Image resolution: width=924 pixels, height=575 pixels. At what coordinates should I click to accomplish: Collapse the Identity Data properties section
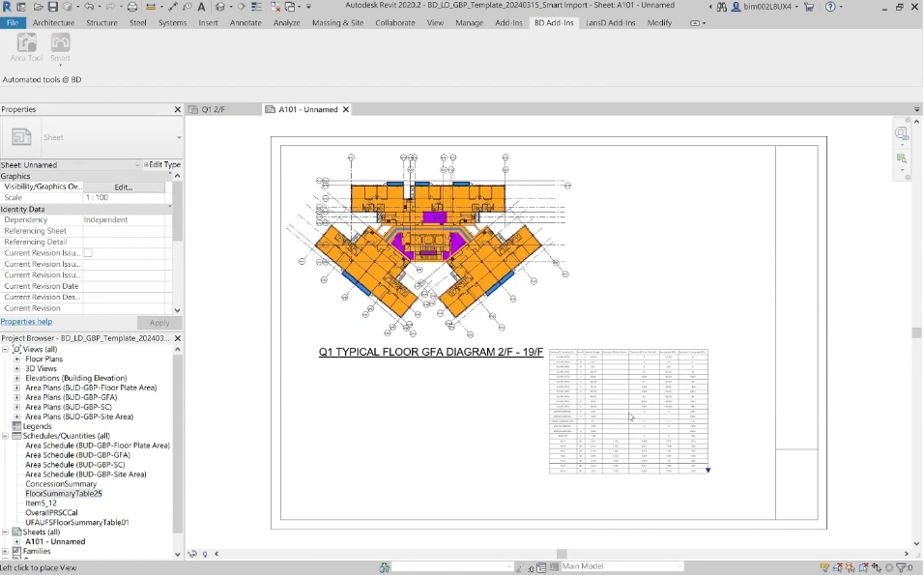(171, 209)
